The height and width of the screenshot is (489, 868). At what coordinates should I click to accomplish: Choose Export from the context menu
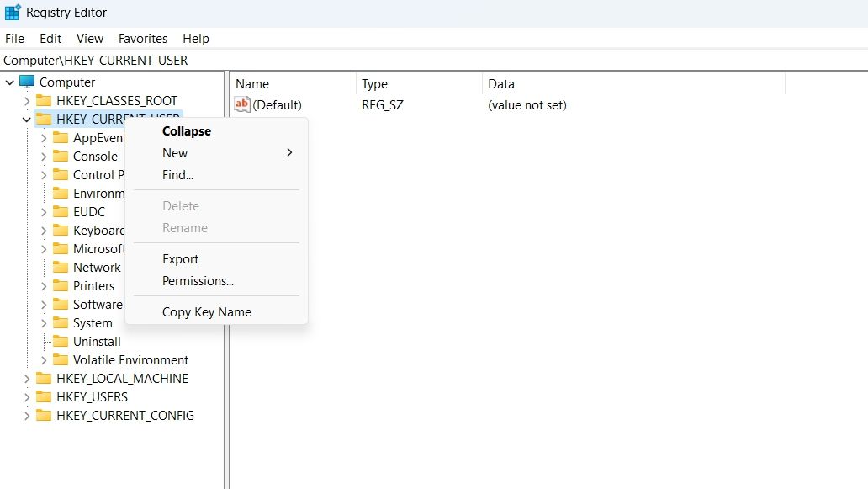pyautogui.click(x=181, y=259)
